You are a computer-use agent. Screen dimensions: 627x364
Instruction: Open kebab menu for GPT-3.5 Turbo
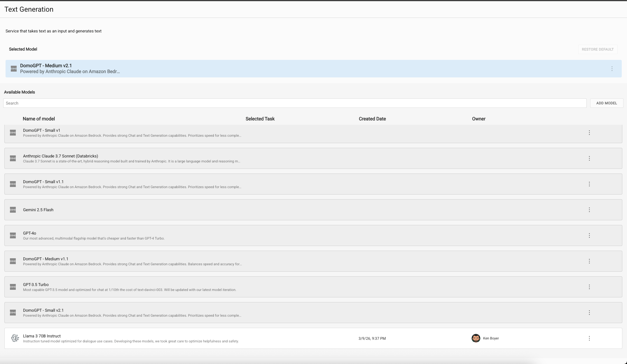point(589,287)
